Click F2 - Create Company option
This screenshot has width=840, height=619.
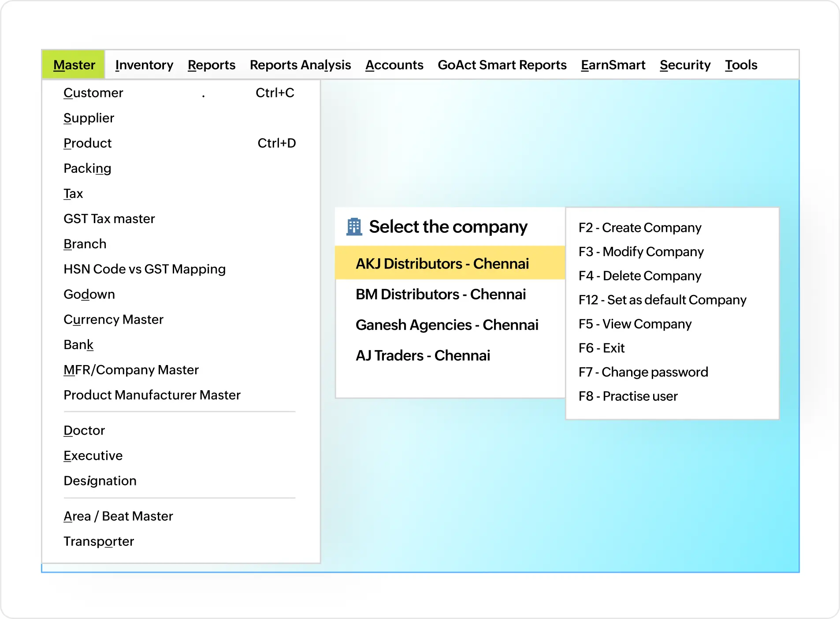pyautogui.click(x=640, y=227)
